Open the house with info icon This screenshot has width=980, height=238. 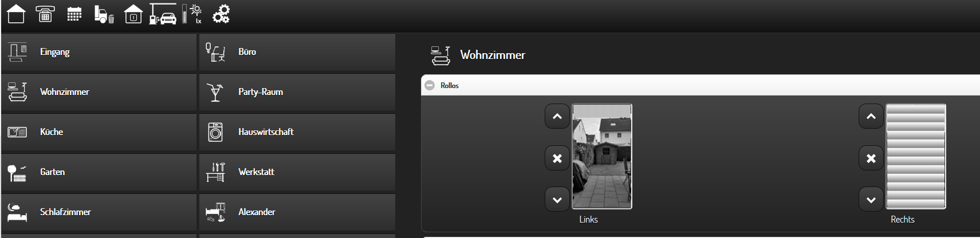click(x=133, y=14)
